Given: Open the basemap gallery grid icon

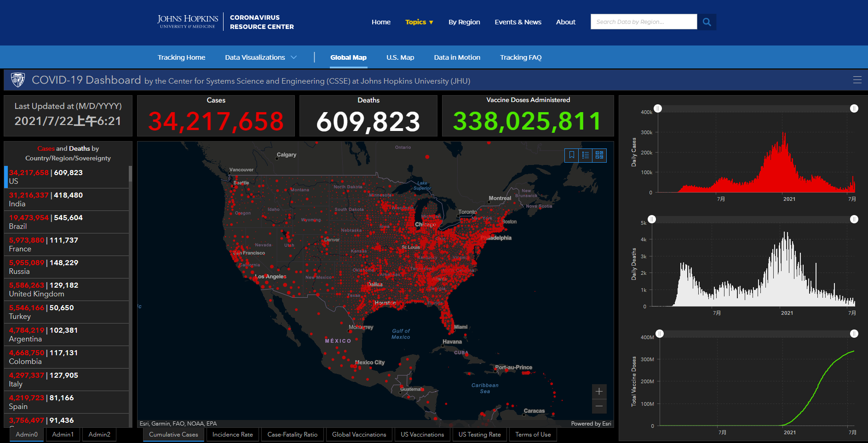Looking at the screenshot, I should pos(599,155).
